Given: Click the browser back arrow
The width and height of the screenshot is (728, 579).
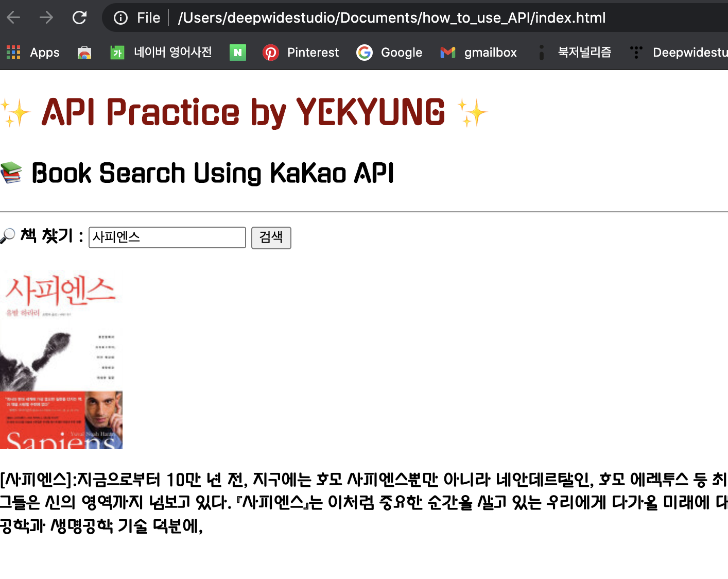Looking at the screenshot, I should (x=14, y=18).
